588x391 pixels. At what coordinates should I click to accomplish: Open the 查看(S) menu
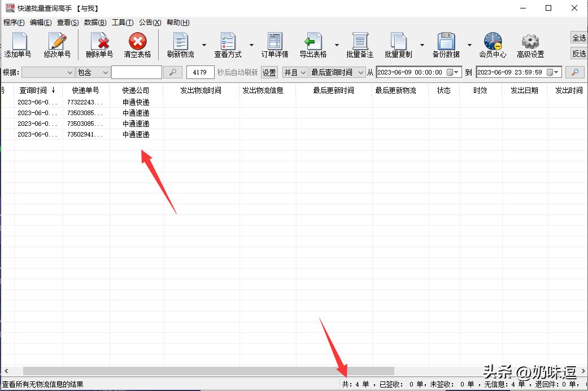click(68, 23)
